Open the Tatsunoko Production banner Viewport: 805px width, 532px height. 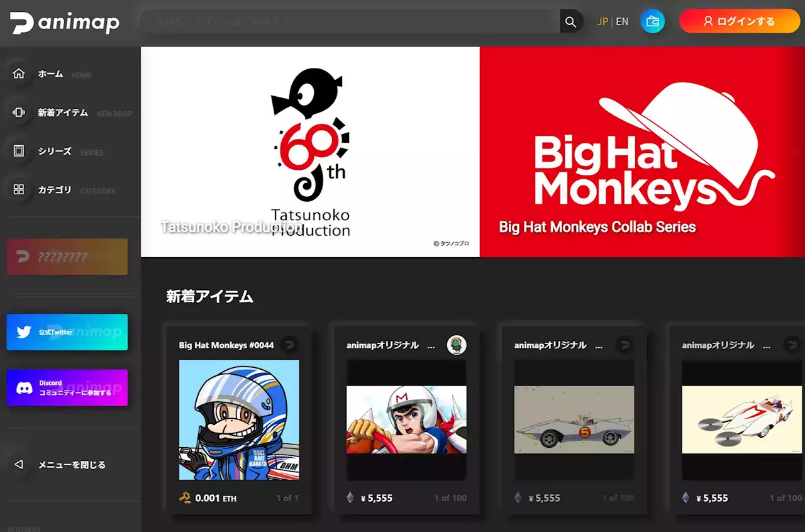point(310,152)
